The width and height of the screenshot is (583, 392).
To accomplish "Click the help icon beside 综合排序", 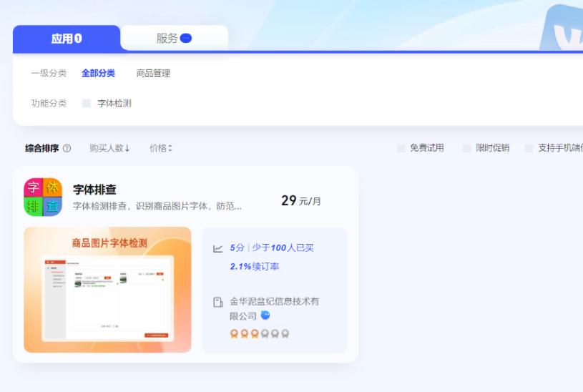I will 67,149.
